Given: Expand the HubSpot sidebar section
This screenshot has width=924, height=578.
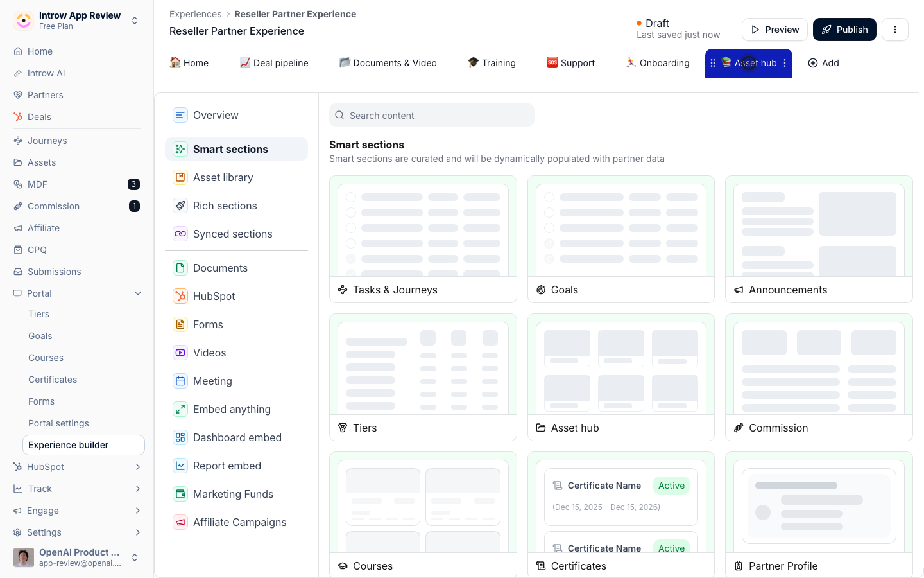Looking at the screenshot, I should pyautogui.click(x=138, y=467).
